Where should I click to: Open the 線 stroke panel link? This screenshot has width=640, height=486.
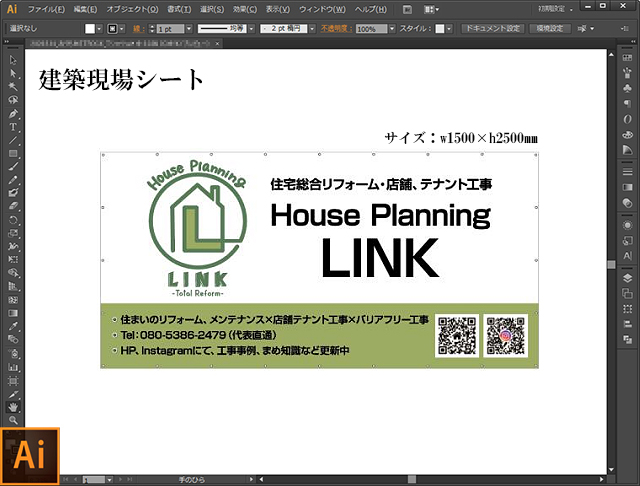coord(138,29)
